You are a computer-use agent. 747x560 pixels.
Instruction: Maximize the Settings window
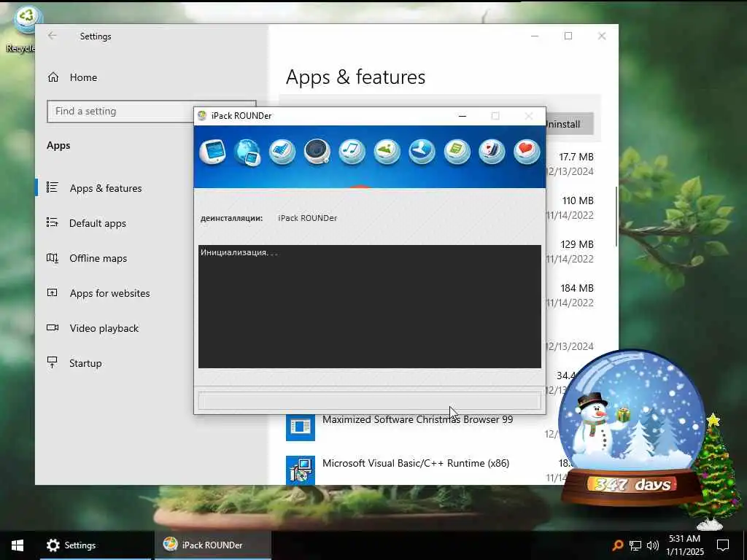tap(568, 36)
